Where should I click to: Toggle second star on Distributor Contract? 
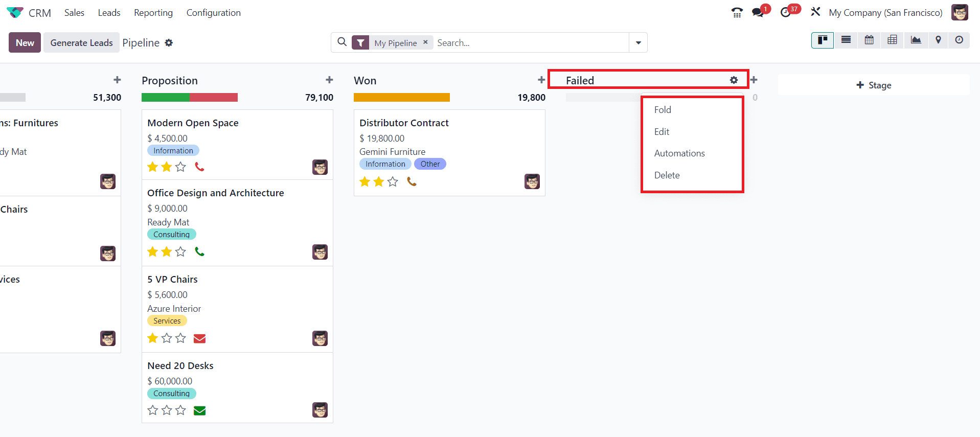(379, 181)
